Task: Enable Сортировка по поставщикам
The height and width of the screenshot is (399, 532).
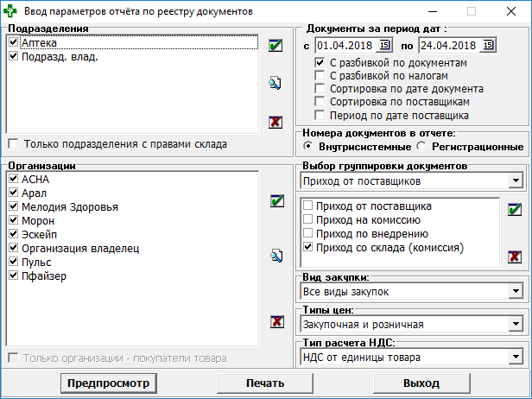Action: click(x=320, y=101)
